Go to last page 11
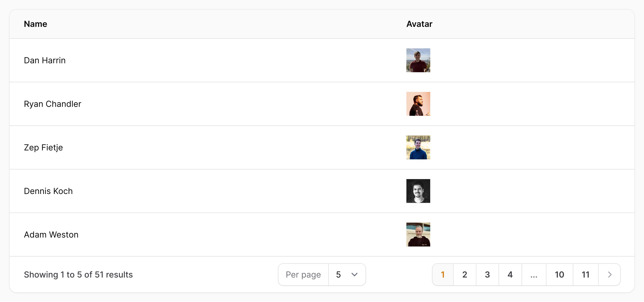Image resolution: width=644 pixels, height=302 pixels. point(586,275)
